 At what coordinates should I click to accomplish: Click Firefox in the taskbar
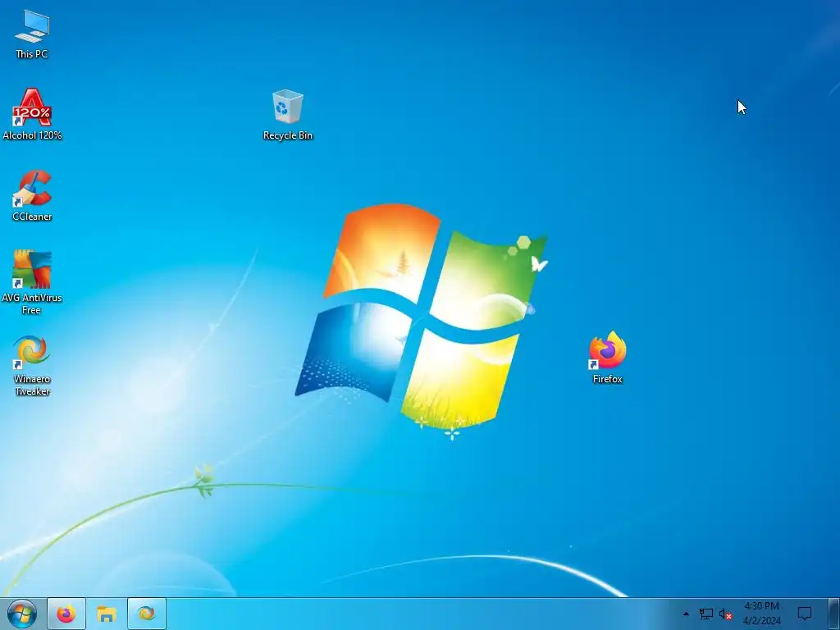pos(66,614)
